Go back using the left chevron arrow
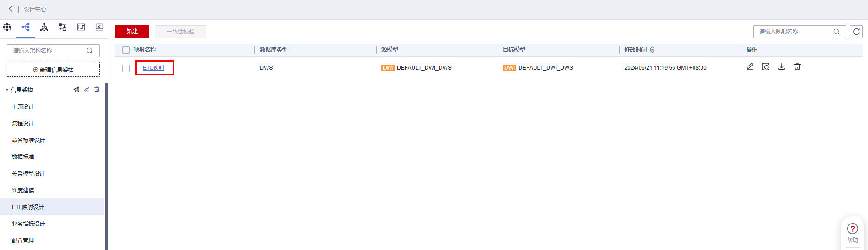 pos(10,9)
